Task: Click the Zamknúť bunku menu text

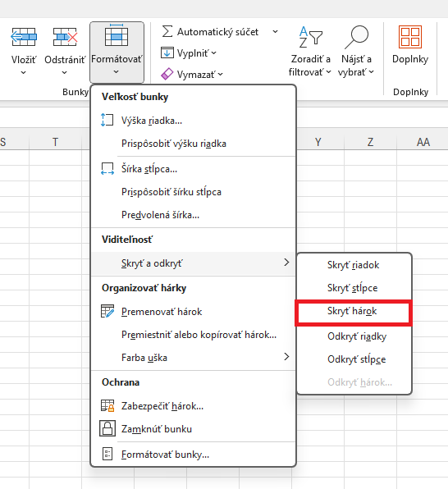Action: (x=157, y=429)
